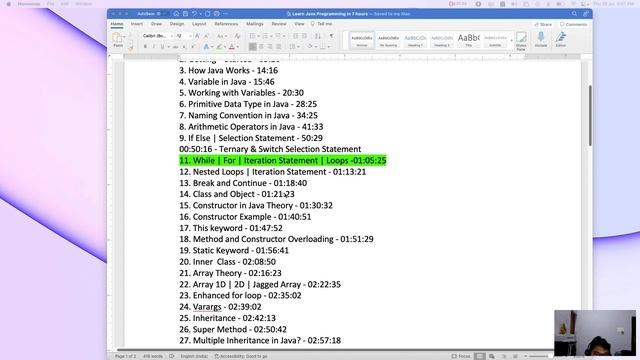Decrease paragraph indent
The width and height of the screenshot is (640, 360).
(x=296, y=36)
